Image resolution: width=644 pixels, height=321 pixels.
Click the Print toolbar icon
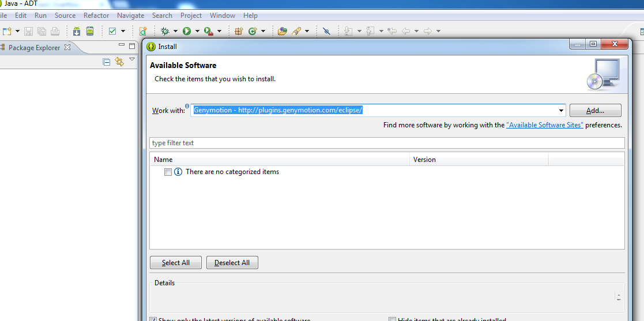(x=55, y=31)
